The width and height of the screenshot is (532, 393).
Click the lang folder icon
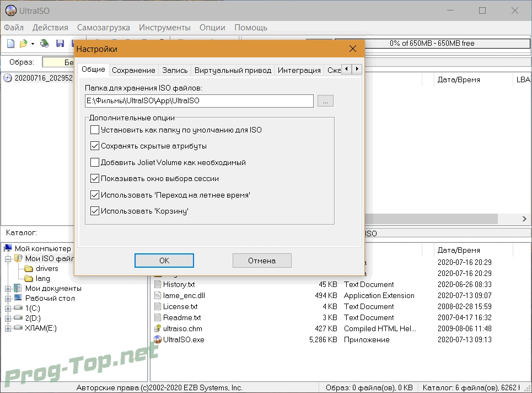coord(29,279)
